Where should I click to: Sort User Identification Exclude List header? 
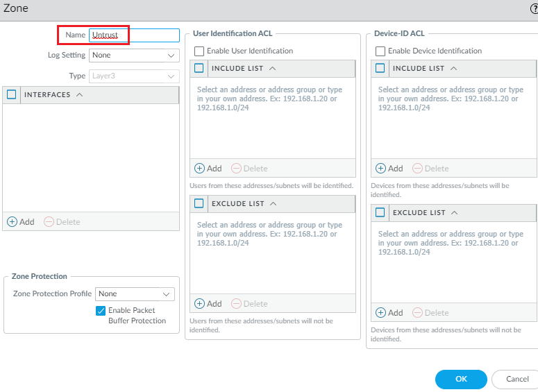[272, 204]
